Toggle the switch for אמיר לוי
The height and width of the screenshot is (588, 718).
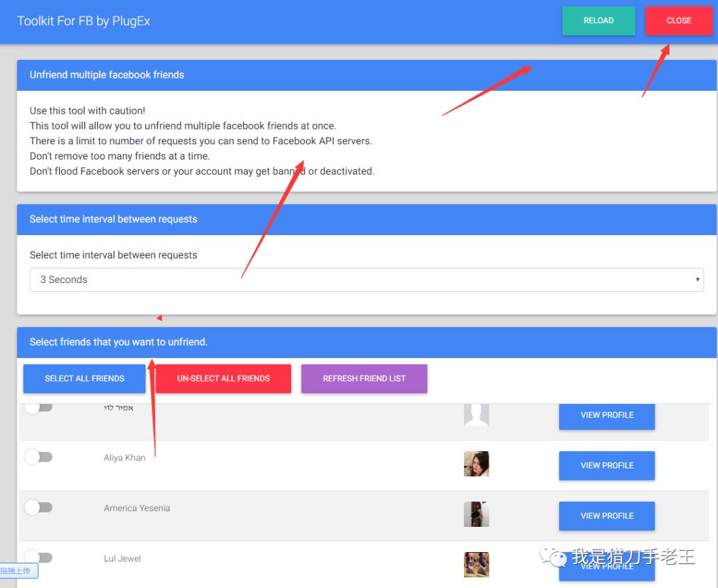tap(39, 407)
